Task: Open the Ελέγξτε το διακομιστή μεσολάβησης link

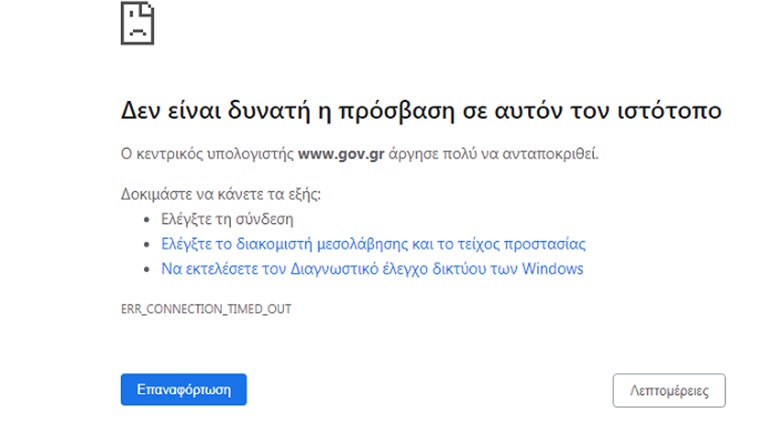Action: 372,244
